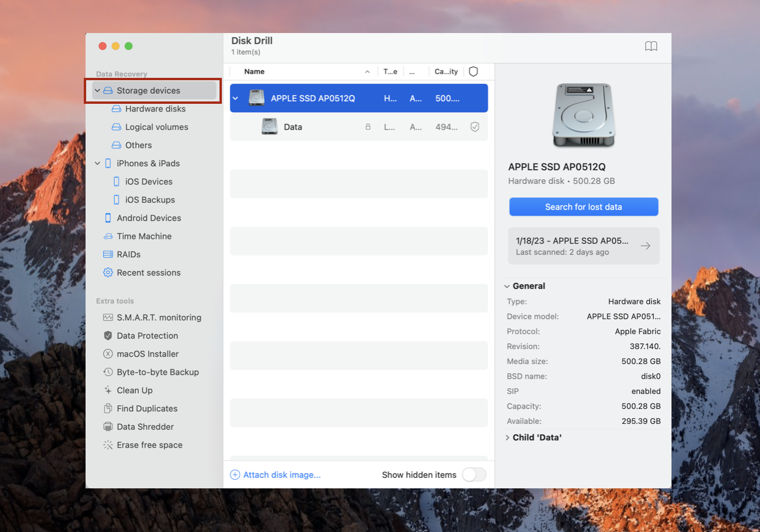This screenshot has height=532, width=760.
Task: Click the Search for lost data button
Action: 584,207
